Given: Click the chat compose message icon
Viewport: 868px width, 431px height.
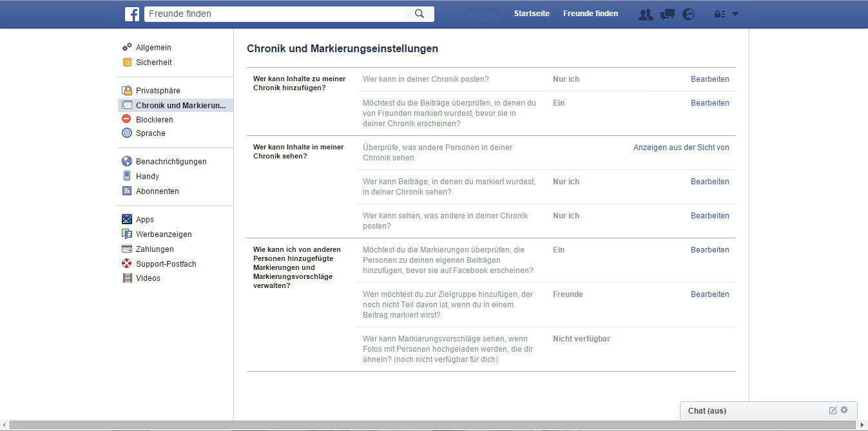Looking at the screenshot, I should [833, 410].
